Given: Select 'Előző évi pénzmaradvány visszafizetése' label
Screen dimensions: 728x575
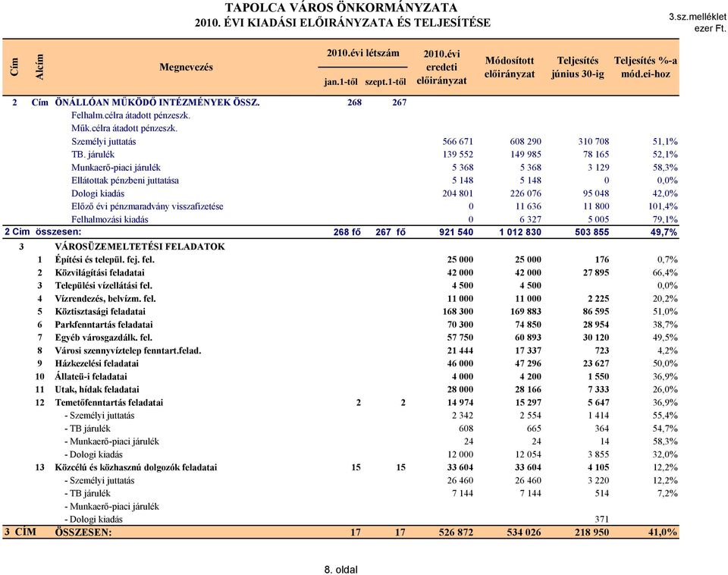Looking at the screenshot, I should [x=147, y=206].
